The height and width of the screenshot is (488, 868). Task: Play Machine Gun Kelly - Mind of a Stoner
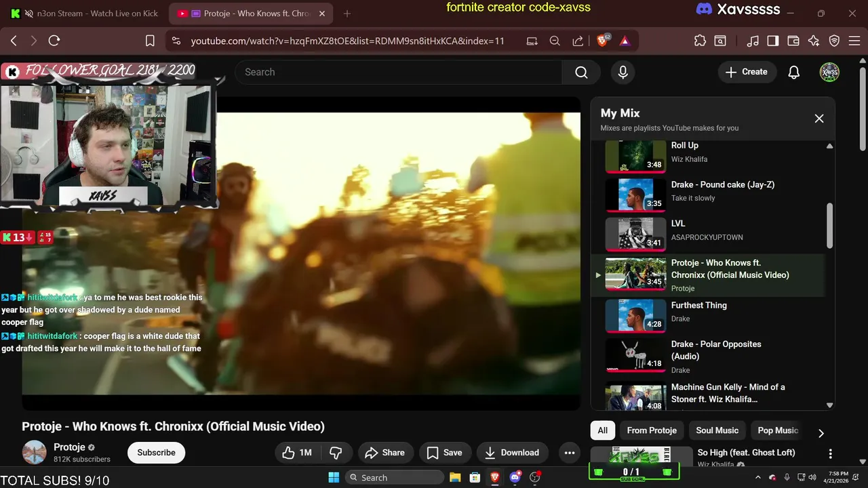708,395
